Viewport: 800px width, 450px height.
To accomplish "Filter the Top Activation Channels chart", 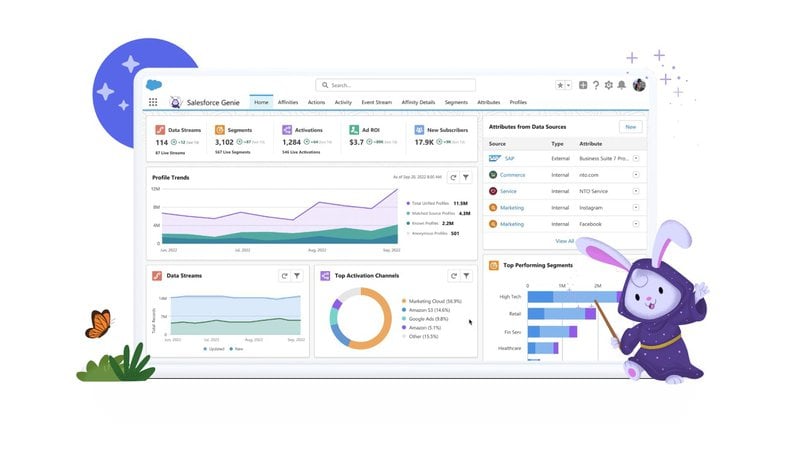I will [x=466, y=276].
